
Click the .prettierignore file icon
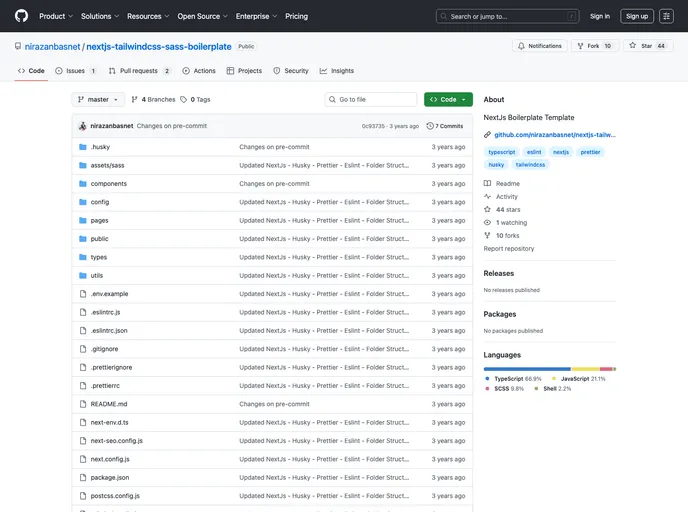[x=82, y=367]
